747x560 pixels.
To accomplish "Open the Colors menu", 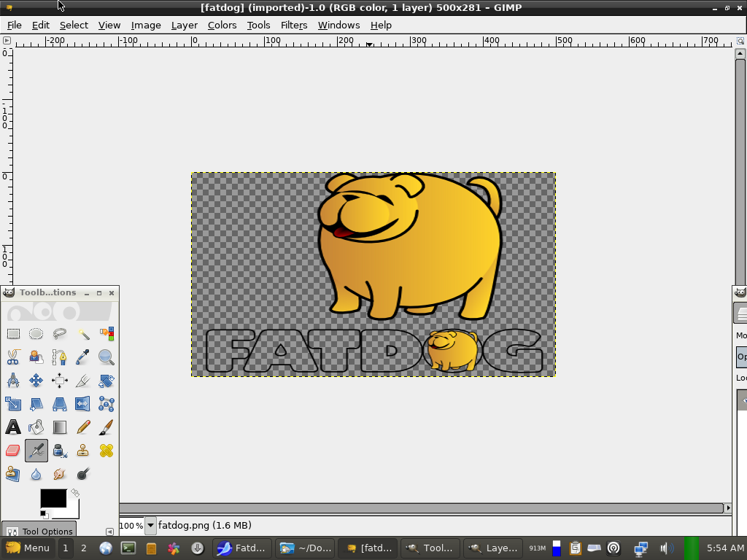I will pos(222,25).
